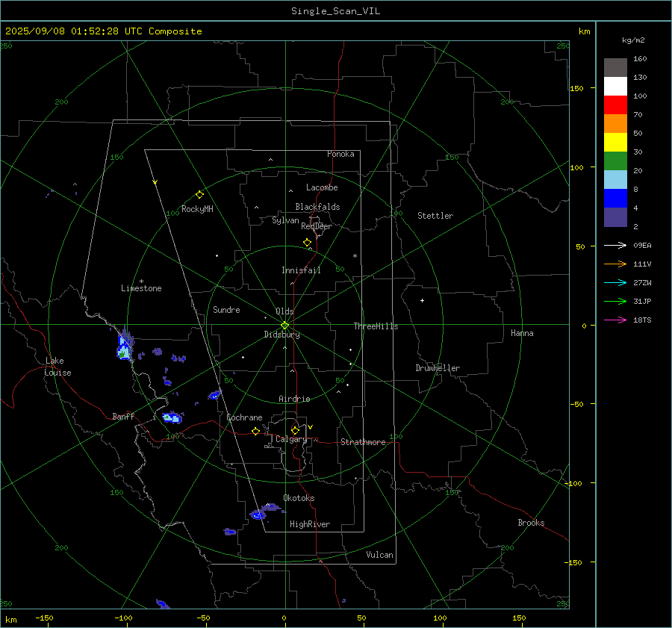Viewport: 672px width, 628px height.
Task: Click the Sundre label on the map
Action: click(x=226, y=310)
